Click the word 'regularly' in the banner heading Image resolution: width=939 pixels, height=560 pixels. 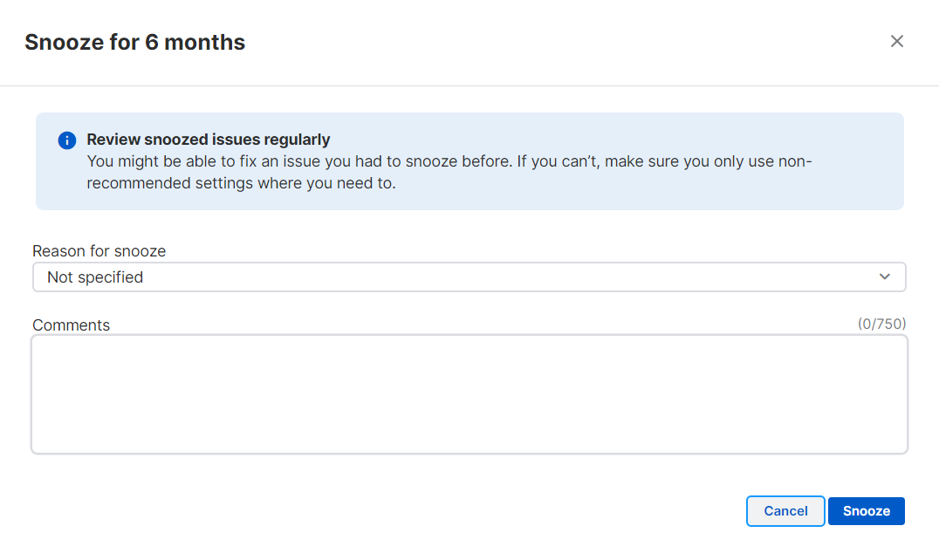tap(298, 140)
